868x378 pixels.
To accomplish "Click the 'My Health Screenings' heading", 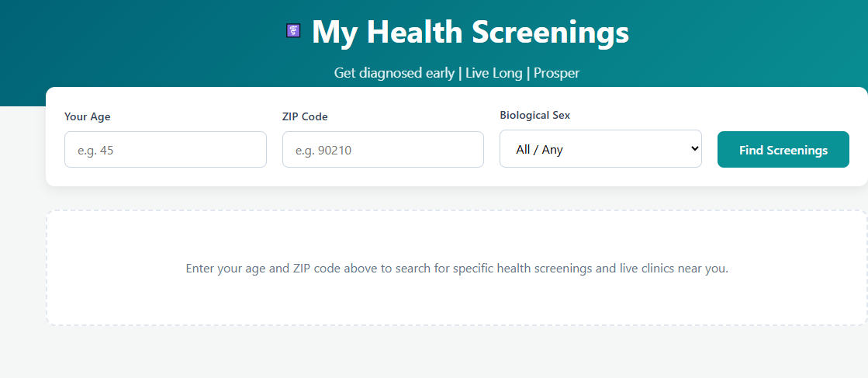I will pos(471,32).
